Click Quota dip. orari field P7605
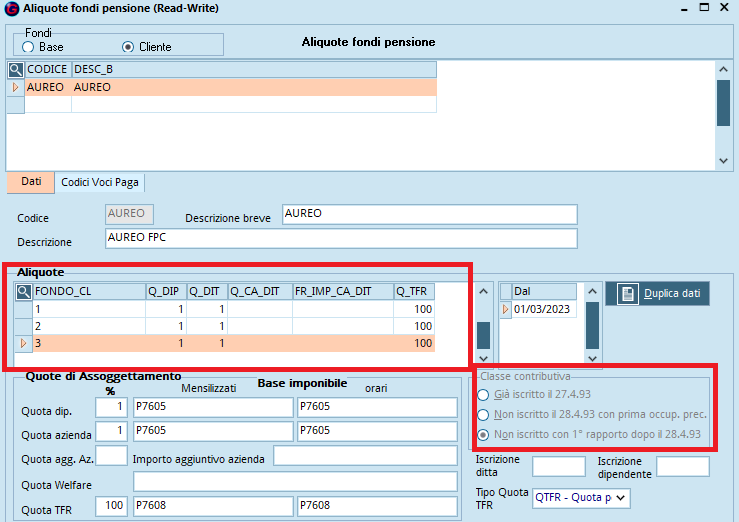The height and width of the screenshot is (522, 739). (378, 408)
